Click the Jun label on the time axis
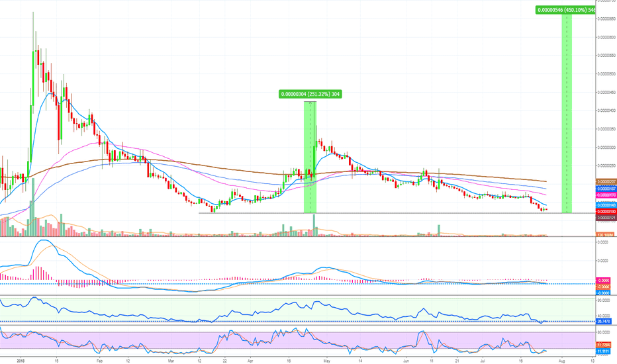 [x=406, y=361]
